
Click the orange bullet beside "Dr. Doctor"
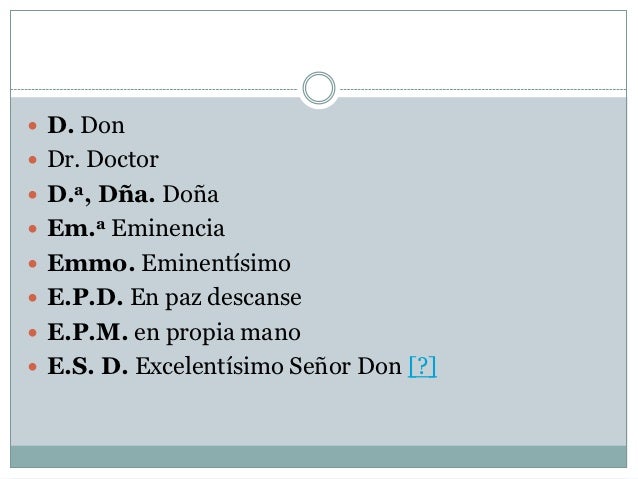click(33, 160)
